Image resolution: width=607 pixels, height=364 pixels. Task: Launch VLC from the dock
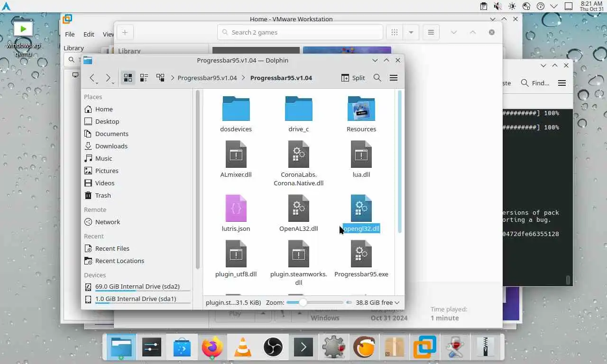(243, 347)
